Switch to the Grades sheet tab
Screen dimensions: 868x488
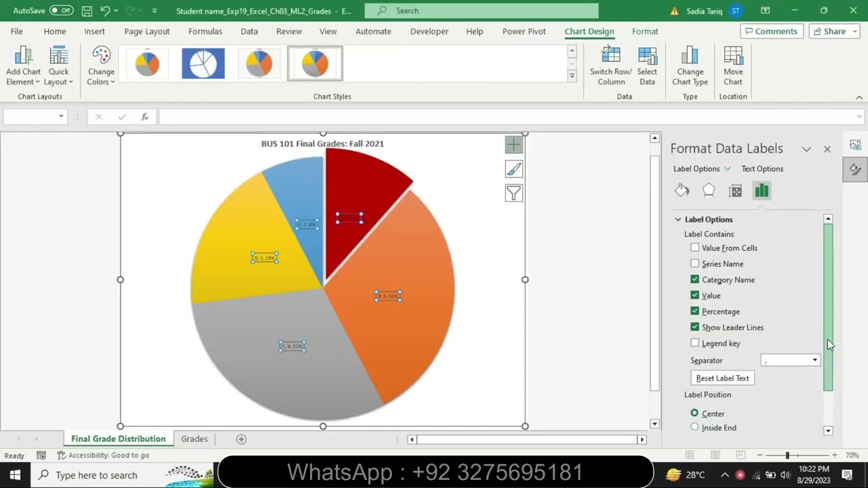tap(194, 439)
